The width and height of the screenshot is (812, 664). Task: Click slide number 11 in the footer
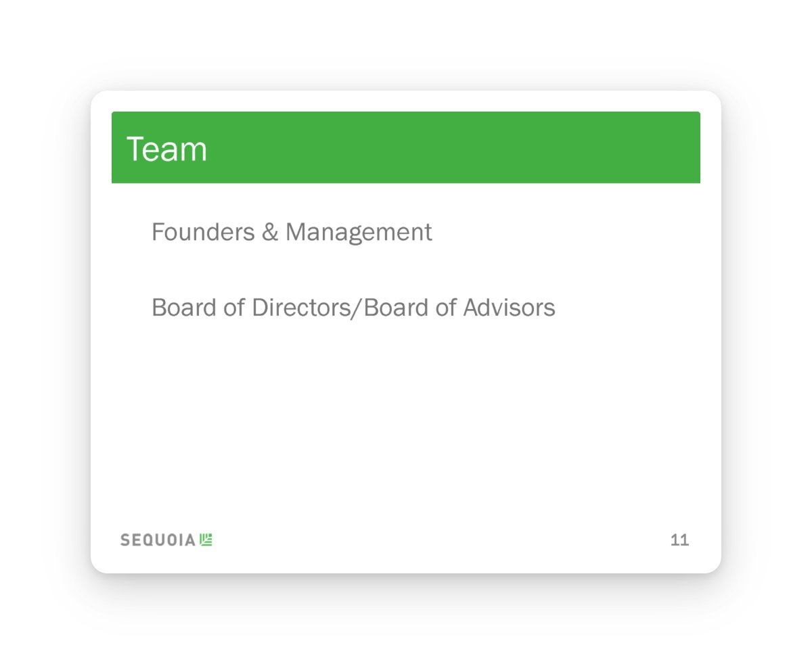[x=679, y=540]
